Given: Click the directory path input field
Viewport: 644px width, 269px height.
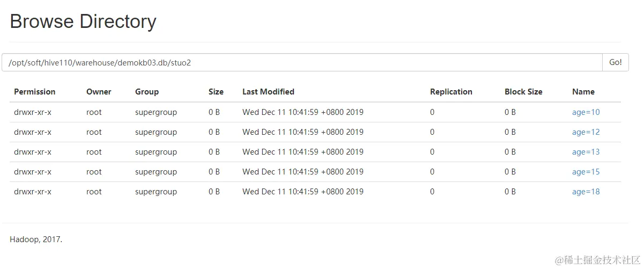Looking at the screenshot, I should point(302,62).
